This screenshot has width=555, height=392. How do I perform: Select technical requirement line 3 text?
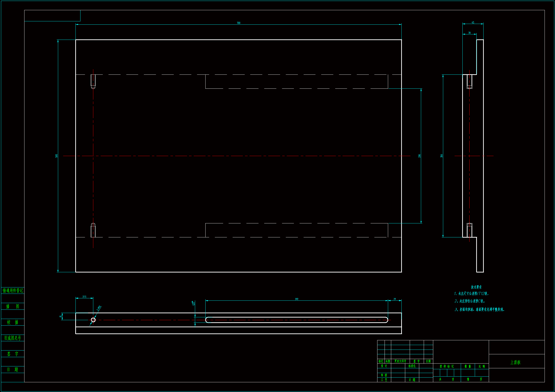click(x=480, y=309)
